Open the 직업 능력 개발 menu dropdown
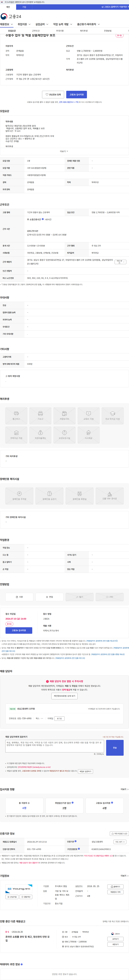This screenshot has height=980, width=129. click(63, 24)
